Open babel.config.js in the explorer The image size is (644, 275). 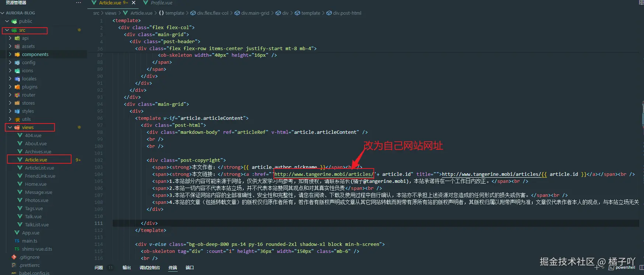point(34,273)
